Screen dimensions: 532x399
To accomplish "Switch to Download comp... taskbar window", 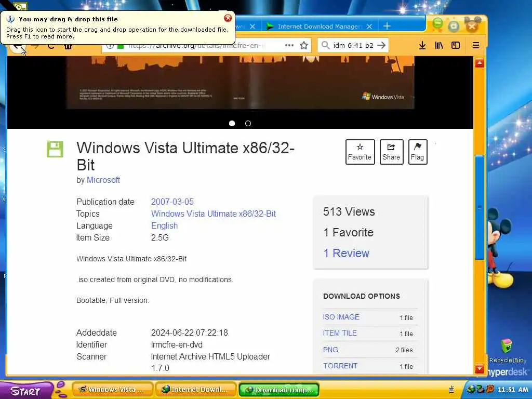I will pyautogui.click(x=279, y=390).
